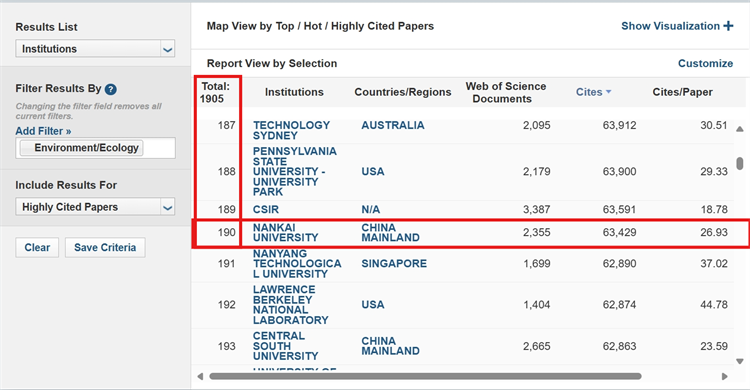The width and height of the screenshot is (750, 390).
Task: Click the Filter Results By help icon
Action: (110, 89)
